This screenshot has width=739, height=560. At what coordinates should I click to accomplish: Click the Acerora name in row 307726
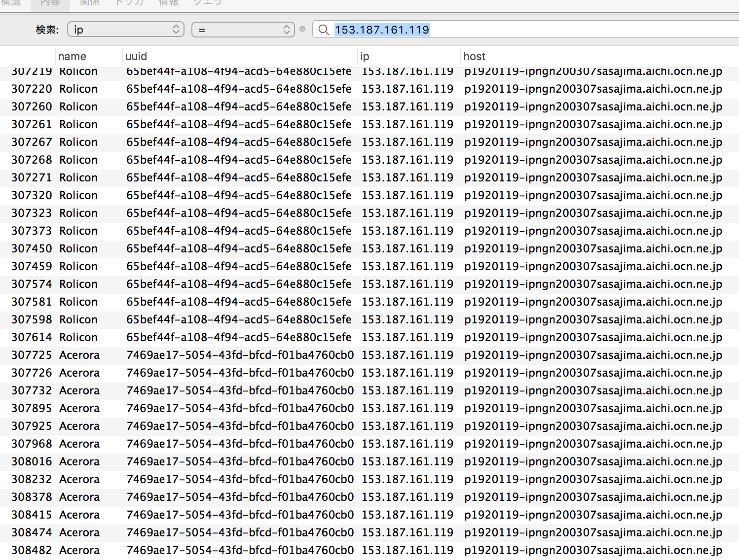coord(79,373)
